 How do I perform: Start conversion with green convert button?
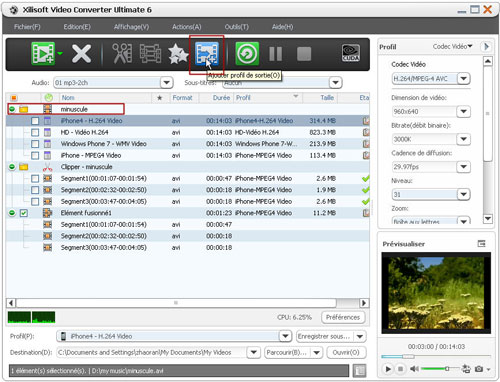coord(247,53)
